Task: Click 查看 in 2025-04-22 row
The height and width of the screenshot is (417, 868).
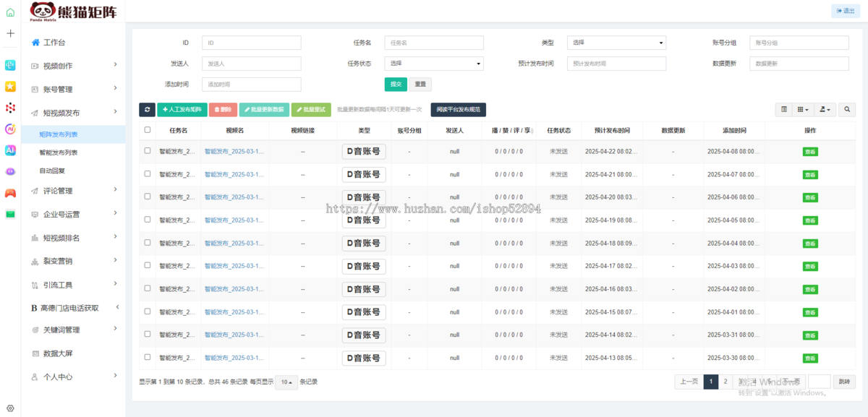Action: (810, 152)
